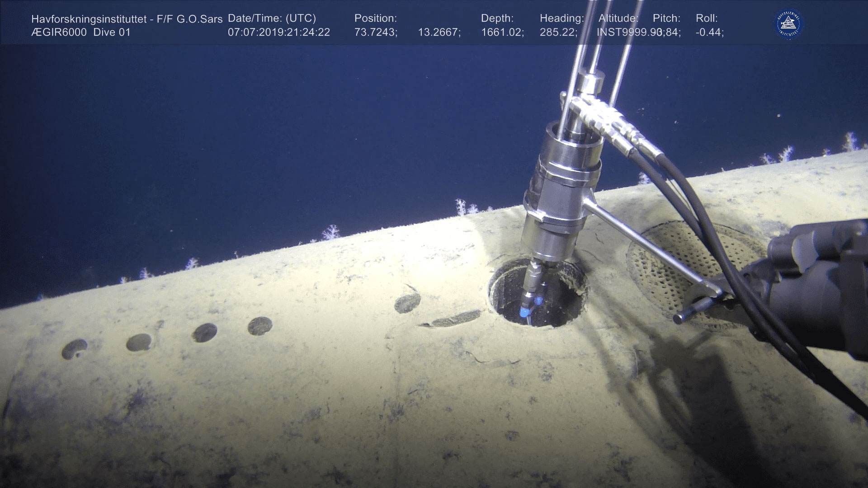Viewport: 868px width, 488px height.
Task: Click the Depth value 1661.02
Action: coord(502,33)
